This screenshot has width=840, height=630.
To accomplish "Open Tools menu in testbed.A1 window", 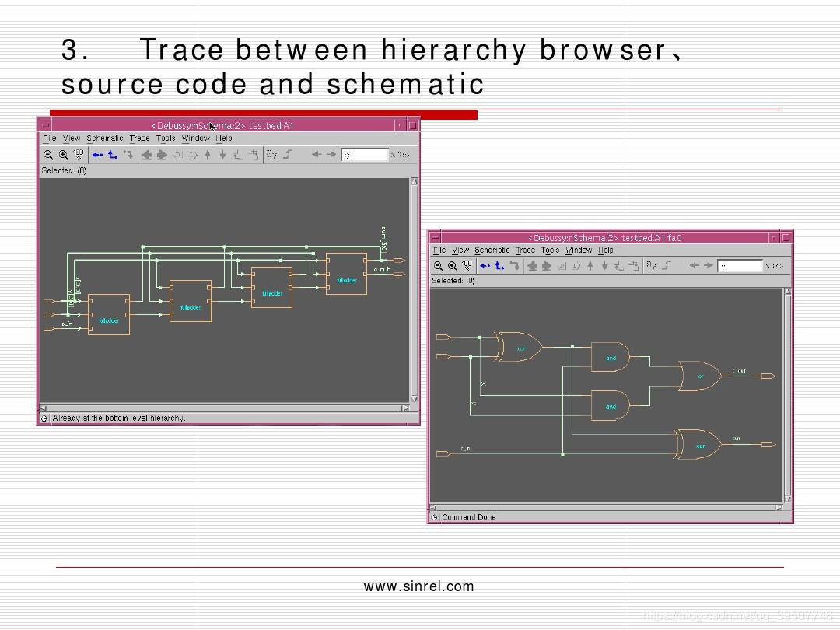I will click(166, 138).
